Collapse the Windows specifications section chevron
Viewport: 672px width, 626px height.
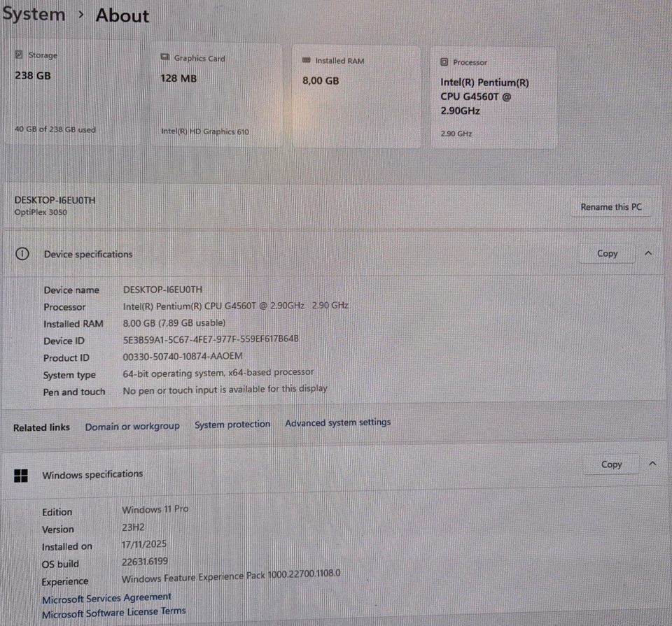[x=652, y=463]
